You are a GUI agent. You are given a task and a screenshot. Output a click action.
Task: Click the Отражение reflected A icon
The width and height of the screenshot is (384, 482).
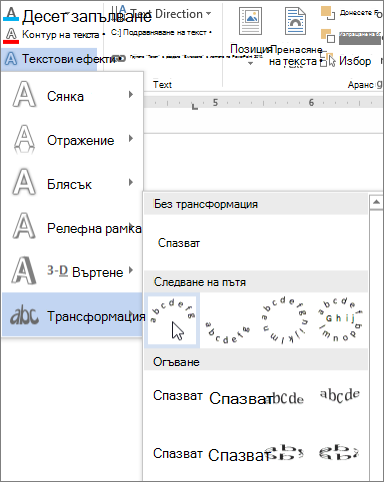click(24, 139)
